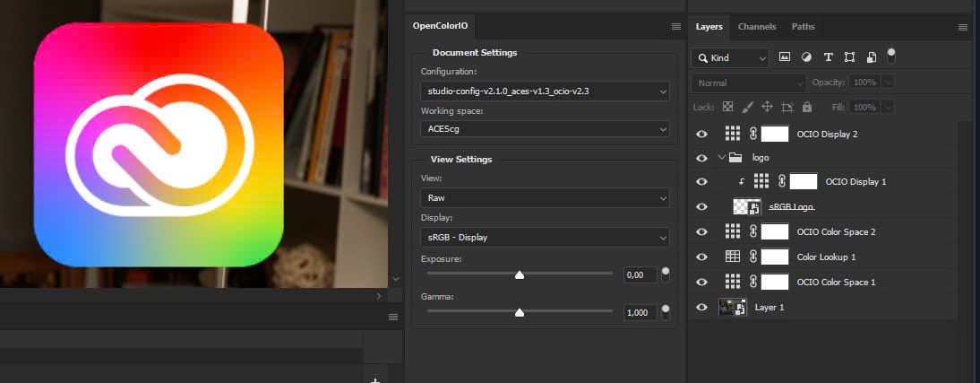This screenshot has width=980, height=383.
Task: Open the OpenColorIO panel menu
Action: tap(675, 26)
